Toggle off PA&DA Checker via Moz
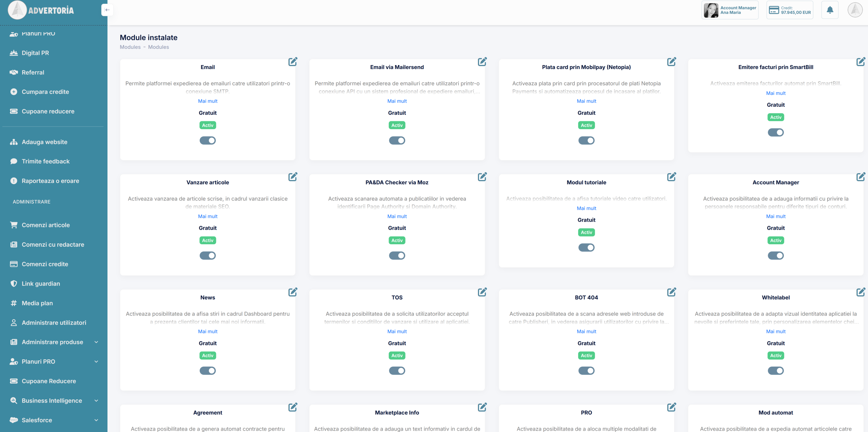This screenshot has height=432, width=868. coord(397,255)
